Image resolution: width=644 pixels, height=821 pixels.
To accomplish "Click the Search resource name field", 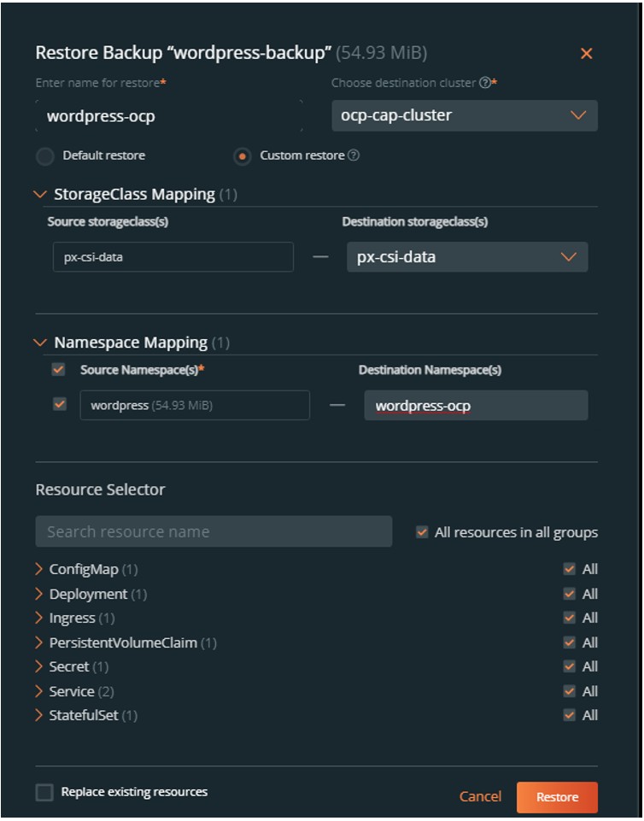I will (x=214, y=532).
